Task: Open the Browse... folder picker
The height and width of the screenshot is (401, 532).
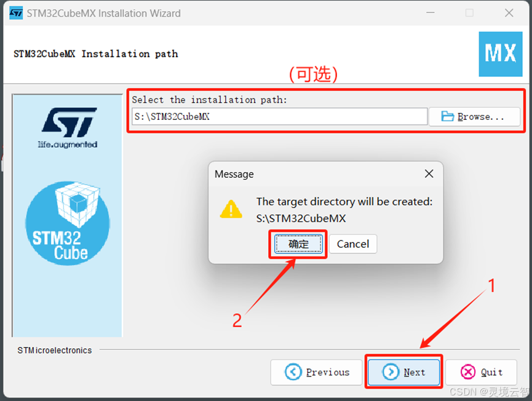Action: pyautogui.click(x=474, y=117)
